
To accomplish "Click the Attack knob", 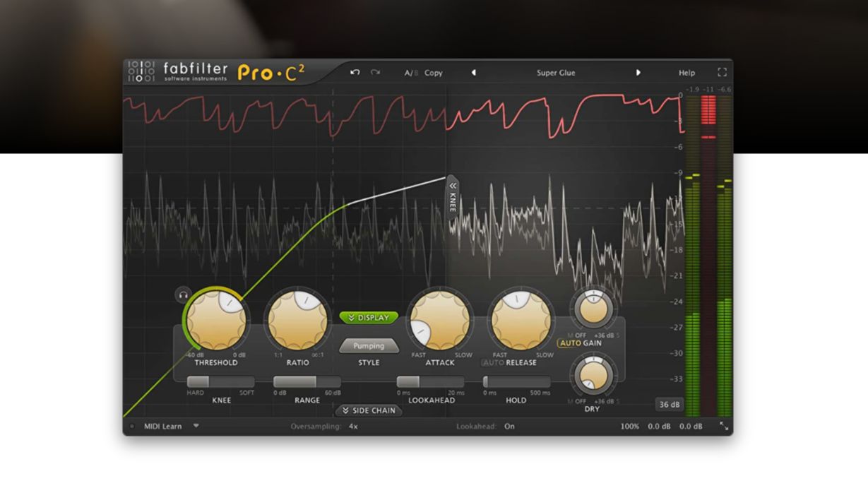I will point(441,319).
